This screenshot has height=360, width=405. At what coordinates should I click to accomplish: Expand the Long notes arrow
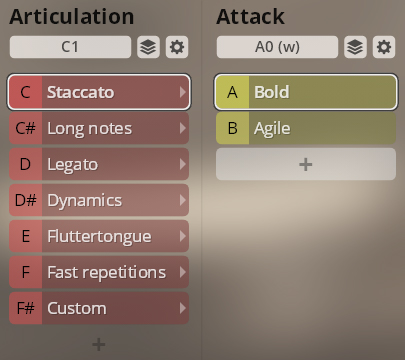tap(182, 128)
